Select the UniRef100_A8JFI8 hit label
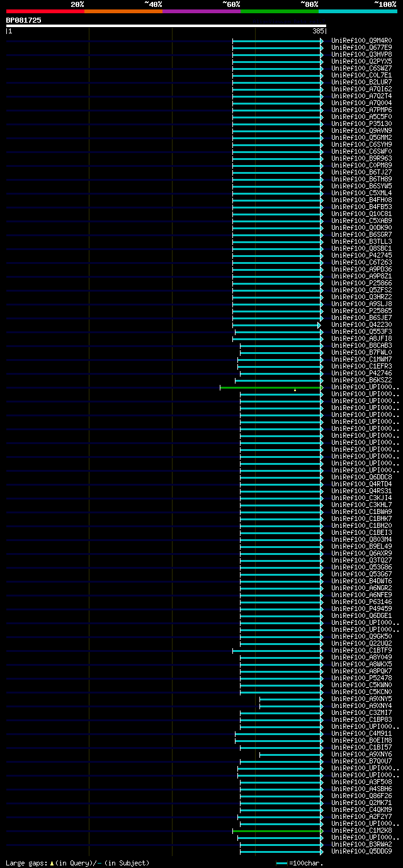Viewport: 403px width, 868px height. coord(361,338)
